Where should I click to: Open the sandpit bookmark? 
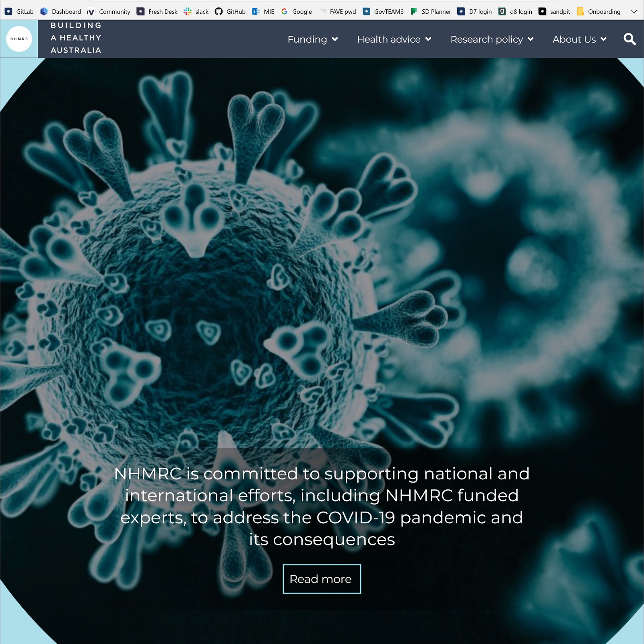tap(554, 12)
